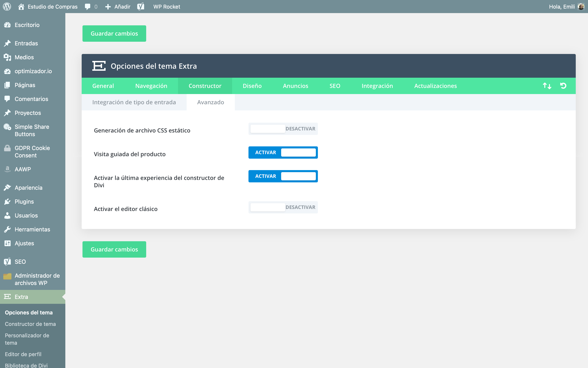Switch to the Diseño tab

coord(252,86)
